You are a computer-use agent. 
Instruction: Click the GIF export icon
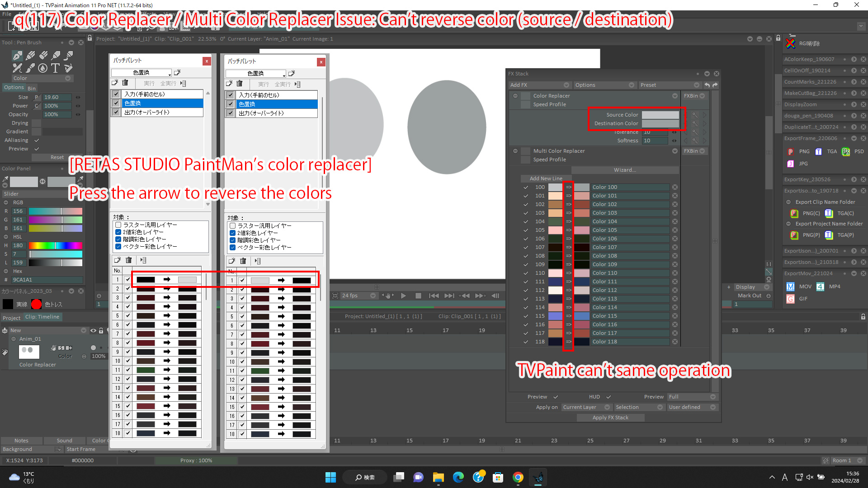point(790,299)
